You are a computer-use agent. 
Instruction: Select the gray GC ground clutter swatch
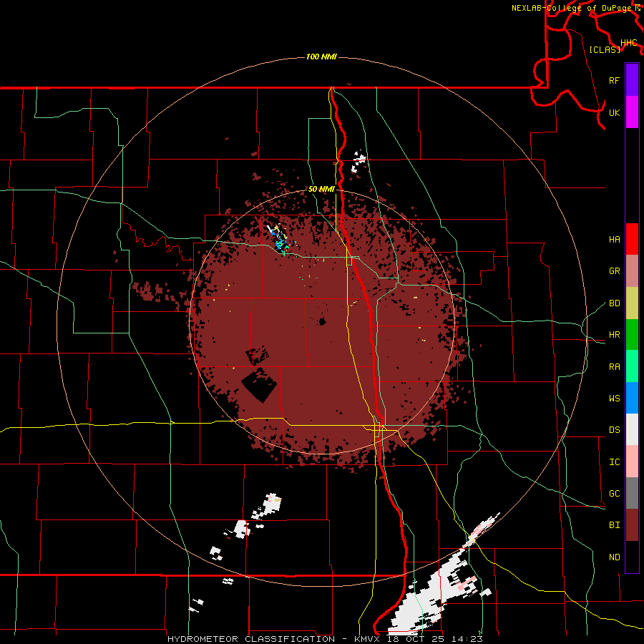point(632,493)
